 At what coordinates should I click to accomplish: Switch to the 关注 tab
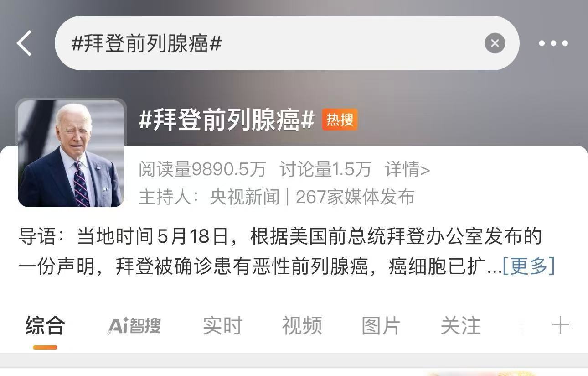[x=460, y=326]
